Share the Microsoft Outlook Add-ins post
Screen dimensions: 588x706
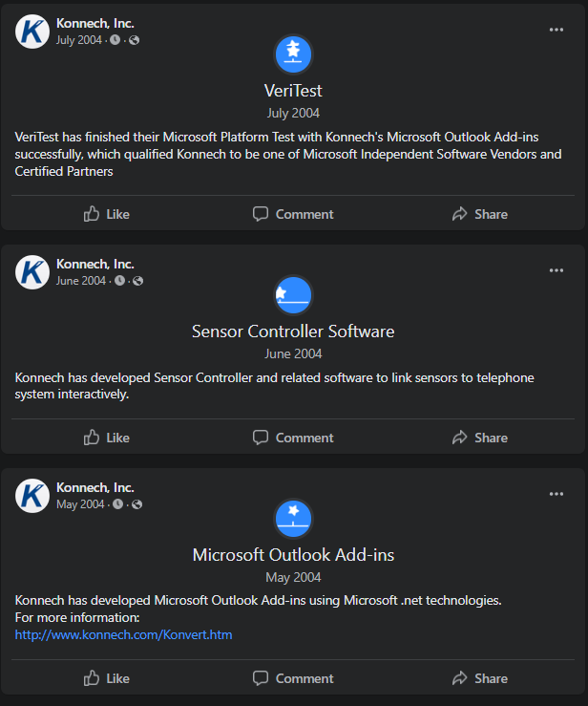click(480, 678)
